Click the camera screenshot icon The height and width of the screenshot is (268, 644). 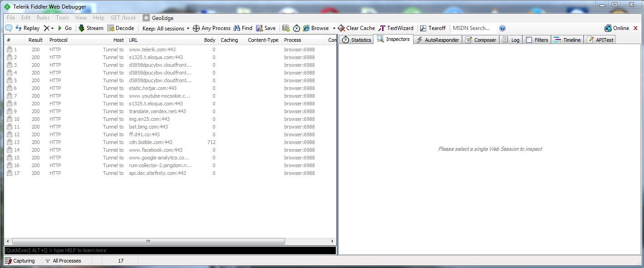(286, 28)
